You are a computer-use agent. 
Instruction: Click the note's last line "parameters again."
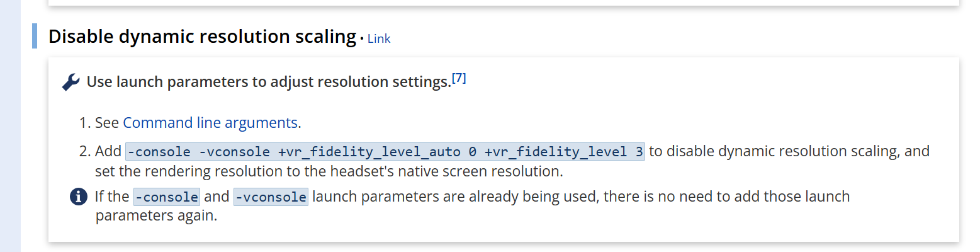tap(156, 215)
